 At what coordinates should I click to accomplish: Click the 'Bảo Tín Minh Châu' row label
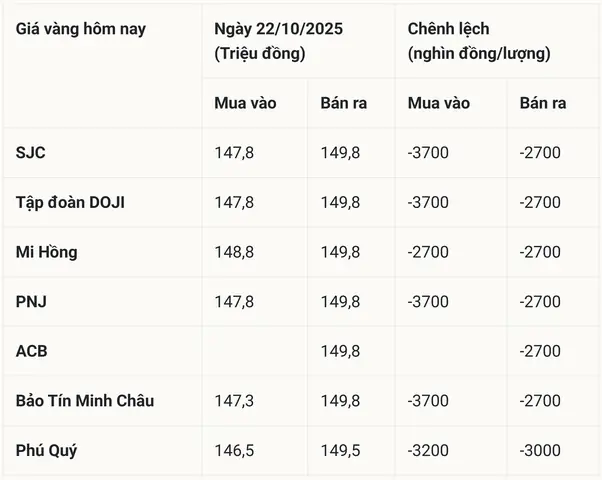click(85, 401)
